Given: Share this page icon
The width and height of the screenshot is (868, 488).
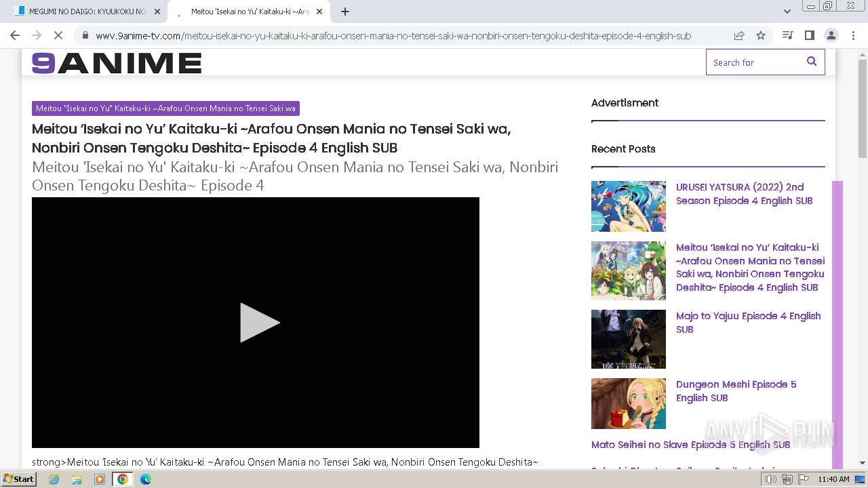Looking at the screenshot, I should 739,35.
